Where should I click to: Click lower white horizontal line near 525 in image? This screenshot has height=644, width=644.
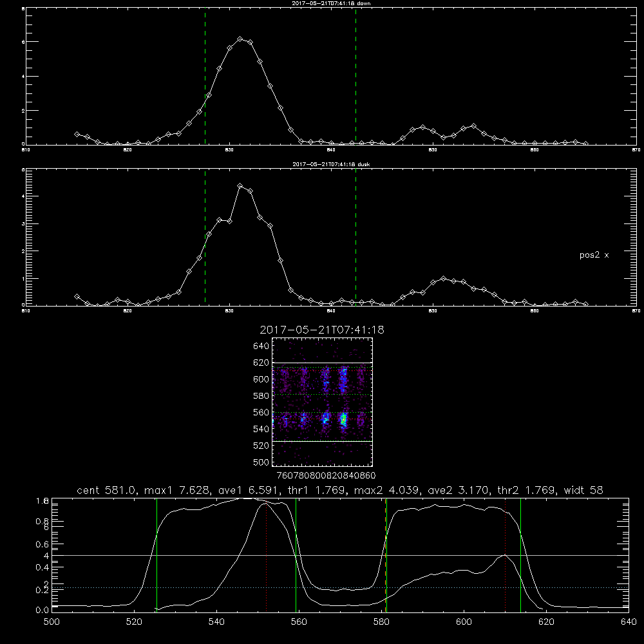click(323, 441)
